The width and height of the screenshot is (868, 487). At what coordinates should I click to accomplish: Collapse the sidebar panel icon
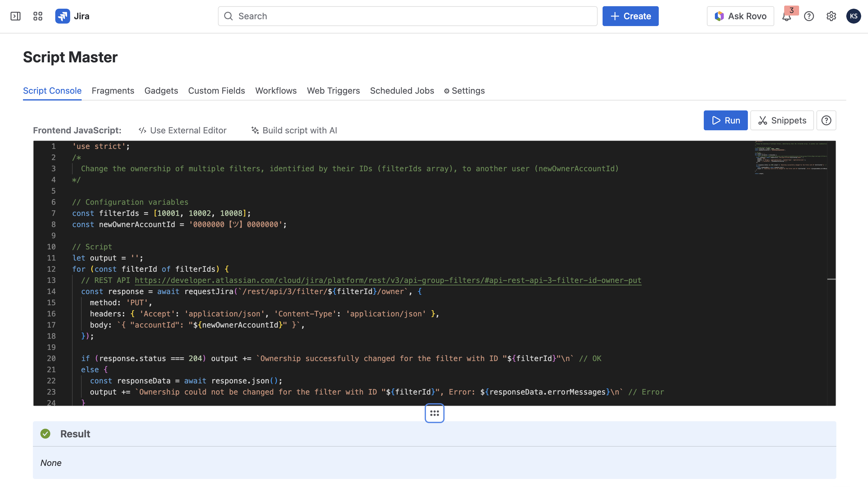coord(16,16)
